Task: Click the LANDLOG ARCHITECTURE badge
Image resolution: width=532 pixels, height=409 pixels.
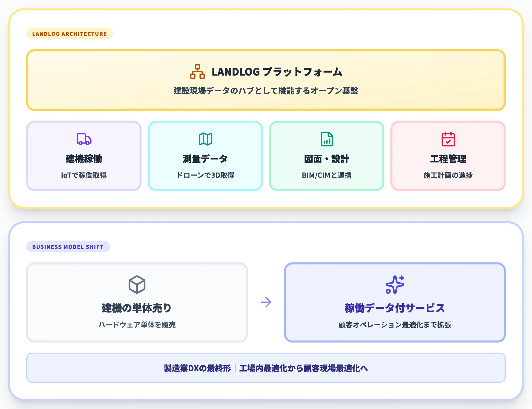Action: pos(70,33)
